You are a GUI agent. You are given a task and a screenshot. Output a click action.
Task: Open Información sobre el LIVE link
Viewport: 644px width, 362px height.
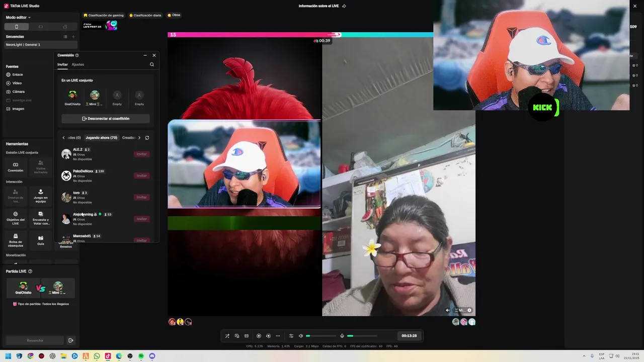322,6
